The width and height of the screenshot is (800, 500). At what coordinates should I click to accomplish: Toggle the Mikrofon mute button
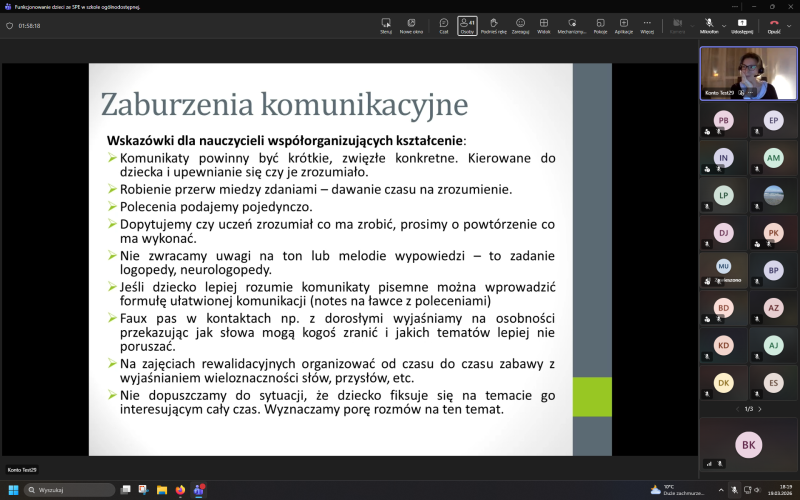click(x=708, y=25)
